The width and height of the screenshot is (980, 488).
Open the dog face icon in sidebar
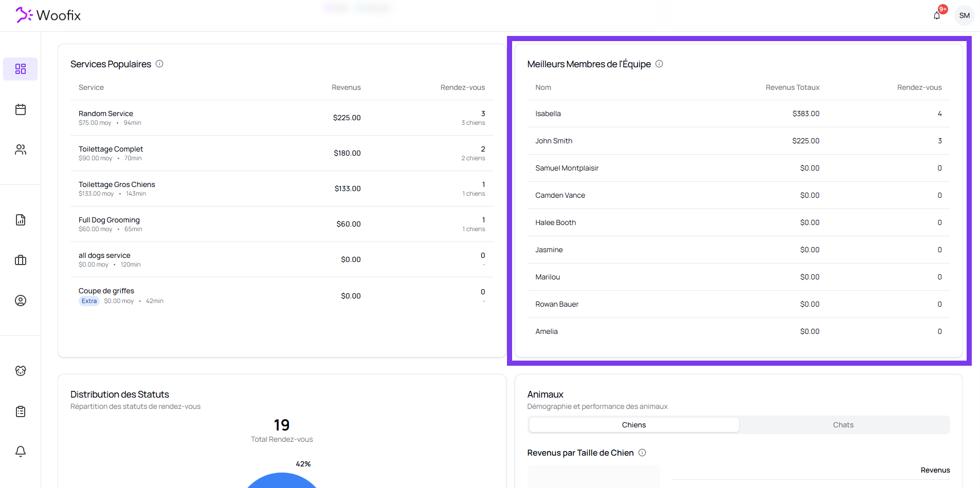(x=21, y=371)
